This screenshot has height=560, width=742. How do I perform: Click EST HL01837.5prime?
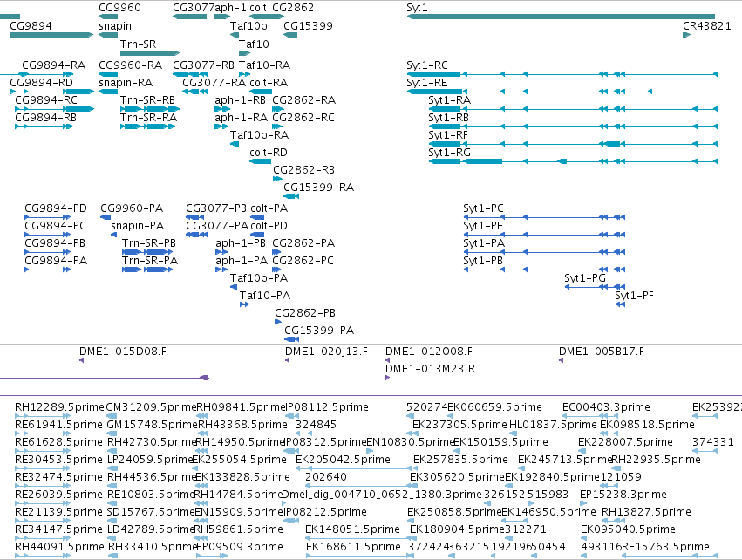pos(553,425)
